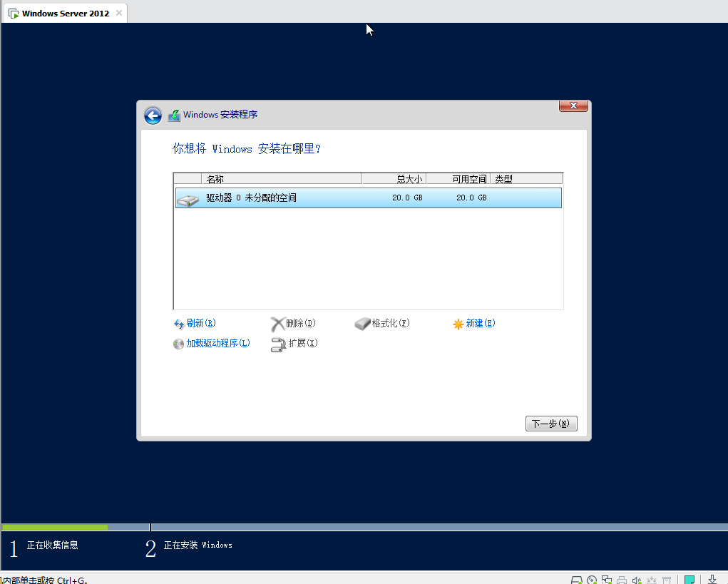
Task: Click the Delete (删除) X icon
Action: (277, 324)
